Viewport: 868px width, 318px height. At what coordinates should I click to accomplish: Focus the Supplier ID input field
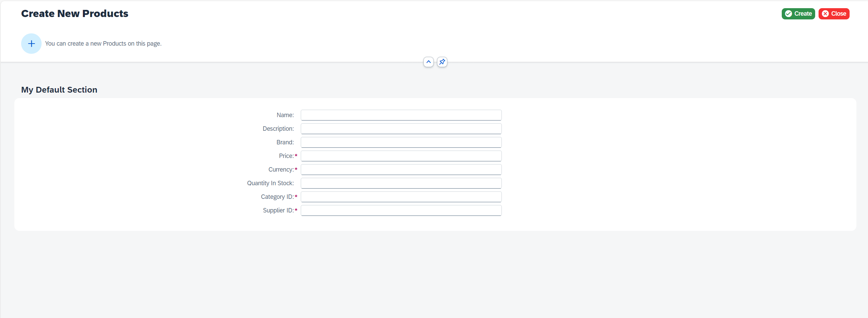[401, 210]
